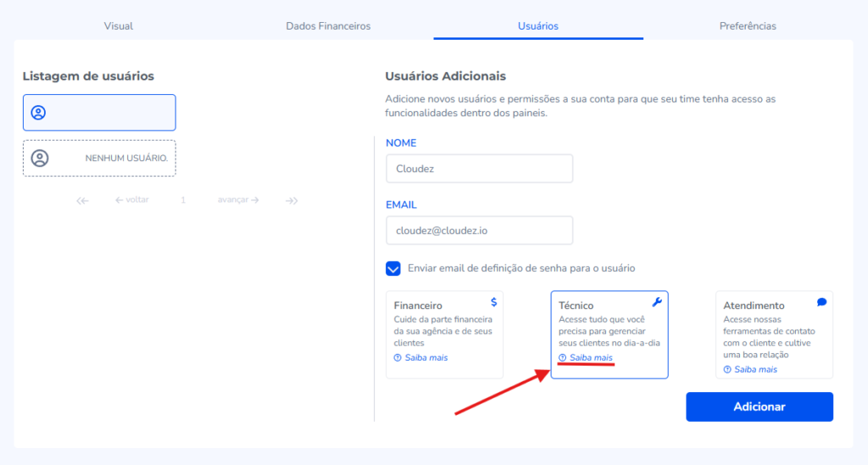Jump to first page with double-left arrow

point(82,201)
